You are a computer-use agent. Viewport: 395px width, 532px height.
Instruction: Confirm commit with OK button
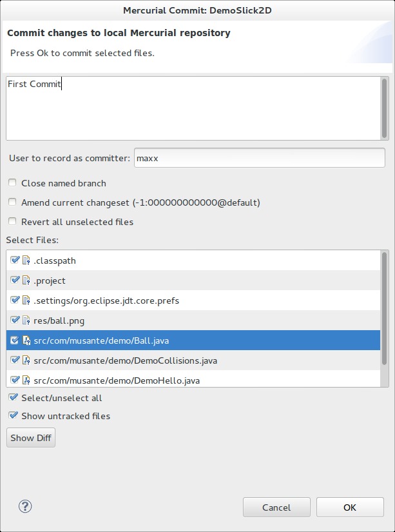(350, 507)
